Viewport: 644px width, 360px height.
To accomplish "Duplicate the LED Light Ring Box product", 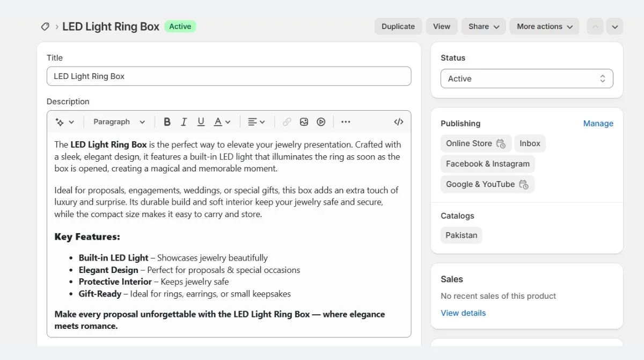I will 398,26.
